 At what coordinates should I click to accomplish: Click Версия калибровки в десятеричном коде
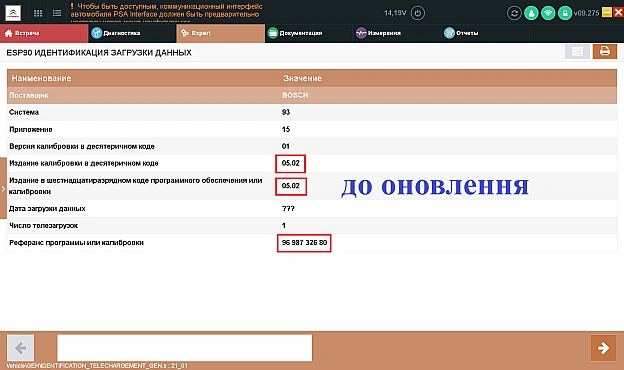tap(82, 146)
